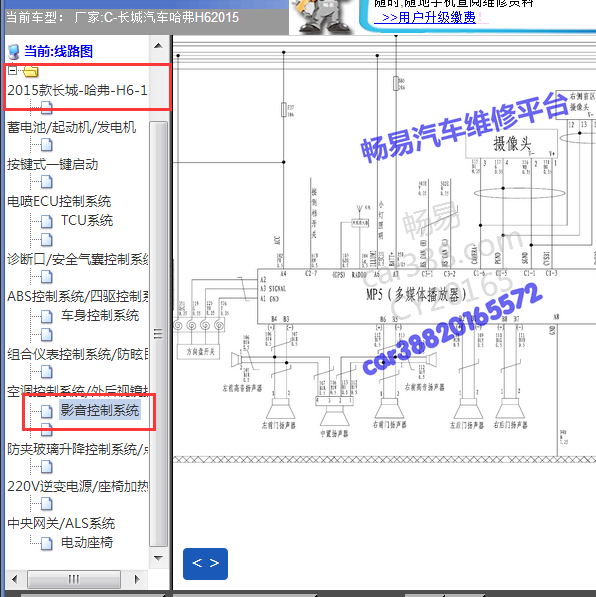The width and height of the screenshot is (596, 597).
Task: Click the 当前车型 vehicle model header text
Action: [122, 18]
